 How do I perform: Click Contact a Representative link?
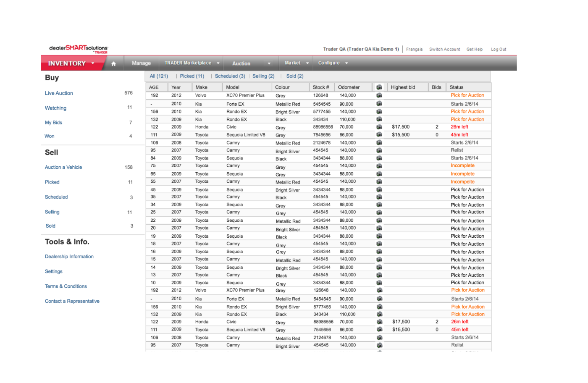tap(72, 301)
